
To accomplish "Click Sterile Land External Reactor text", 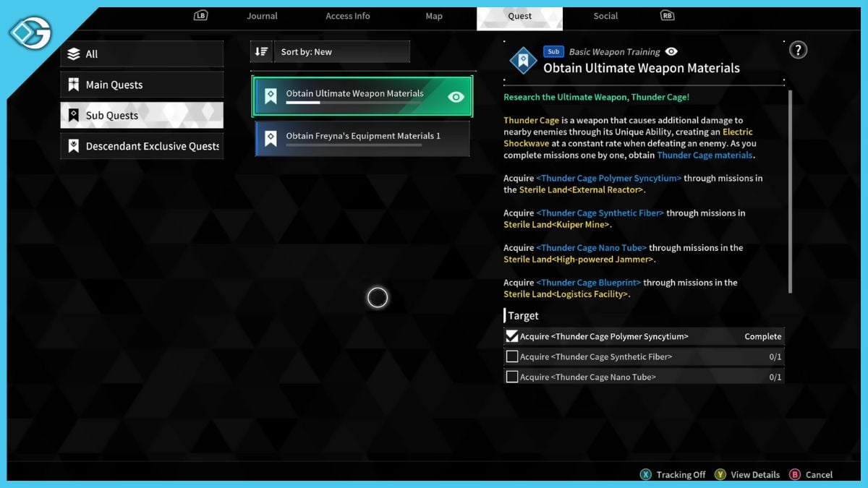I will tap(582, 189).
